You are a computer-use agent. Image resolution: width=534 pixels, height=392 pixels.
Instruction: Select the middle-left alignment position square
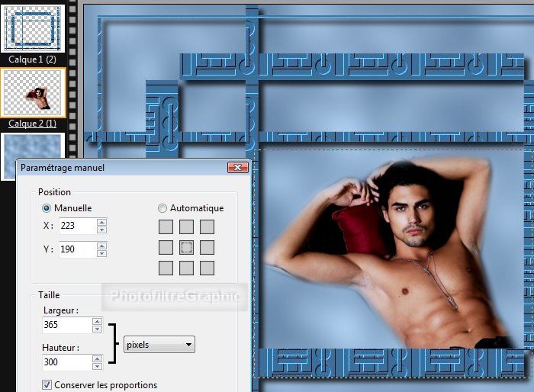coord(166,247)
